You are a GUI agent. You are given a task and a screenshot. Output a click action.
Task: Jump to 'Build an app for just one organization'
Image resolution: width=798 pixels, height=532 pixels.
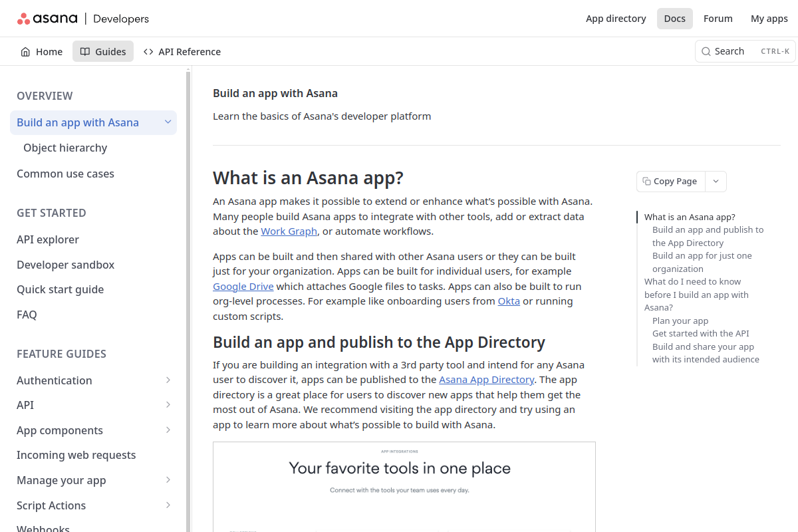tap(702, 262)
